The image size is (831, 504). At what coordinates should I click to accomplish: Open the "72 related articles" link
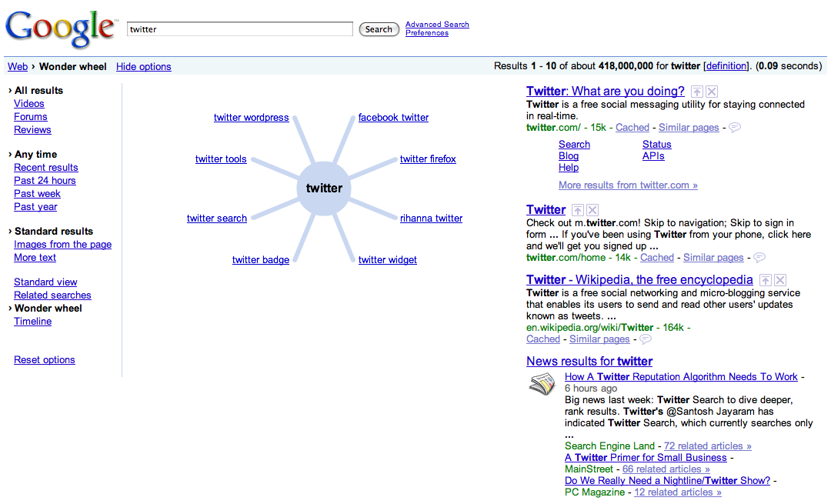pos(707,446)
